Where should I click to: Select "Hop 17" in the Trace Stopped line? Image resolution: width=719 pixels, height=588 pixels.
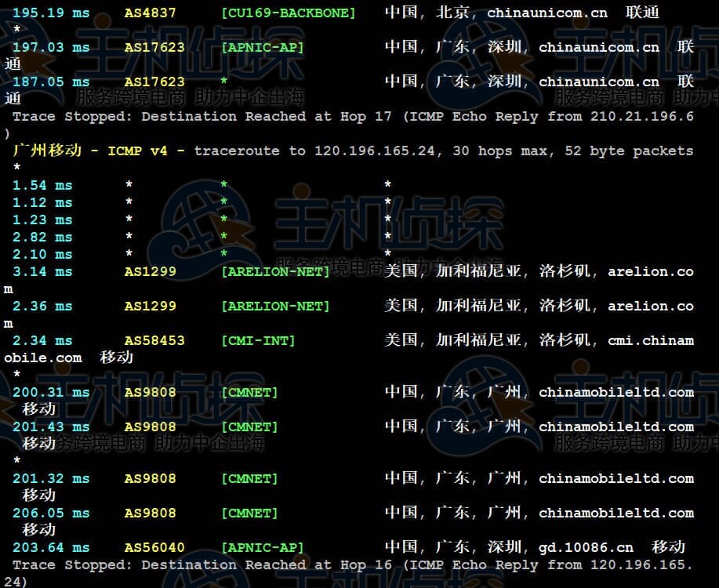(x=366, y=117)
